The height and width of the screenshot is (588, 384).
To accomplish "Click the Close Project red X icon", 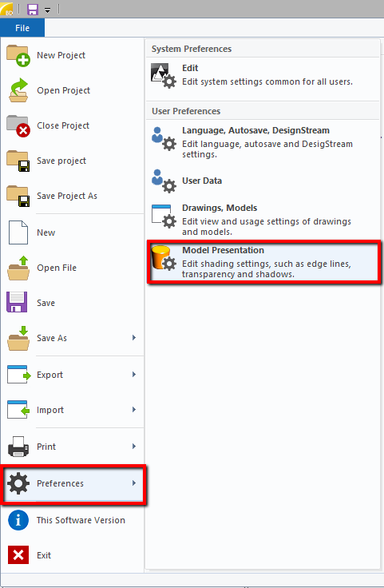I will [18, 125].
